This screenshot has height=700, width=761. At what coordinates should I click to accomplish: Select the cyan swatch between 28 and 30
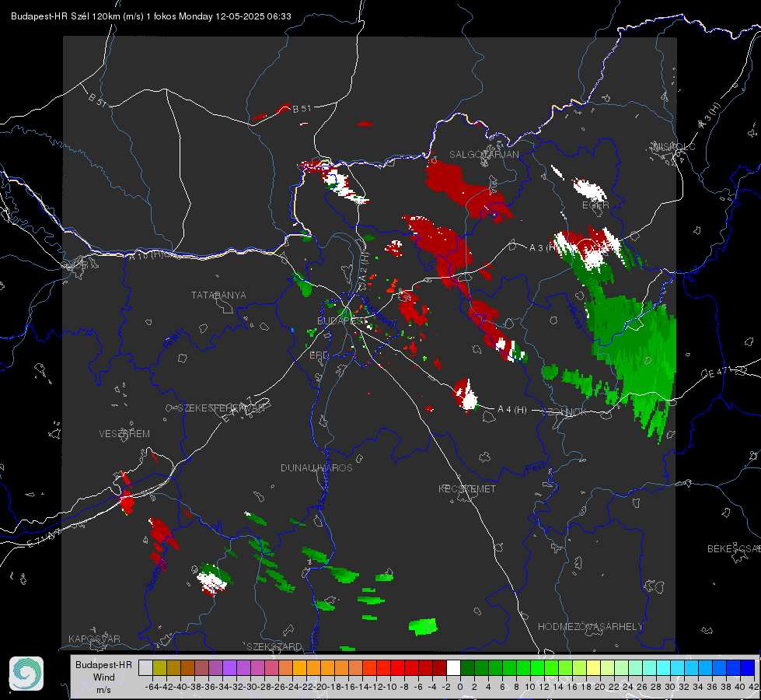pyautogui.click(x=664, y=668)
